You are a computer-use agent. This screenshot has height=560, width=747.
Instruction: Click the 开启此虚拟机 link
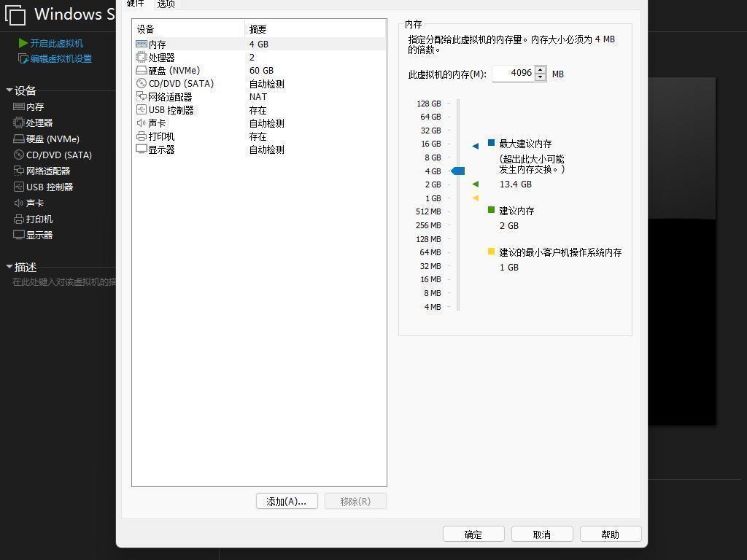click(57, 43)
